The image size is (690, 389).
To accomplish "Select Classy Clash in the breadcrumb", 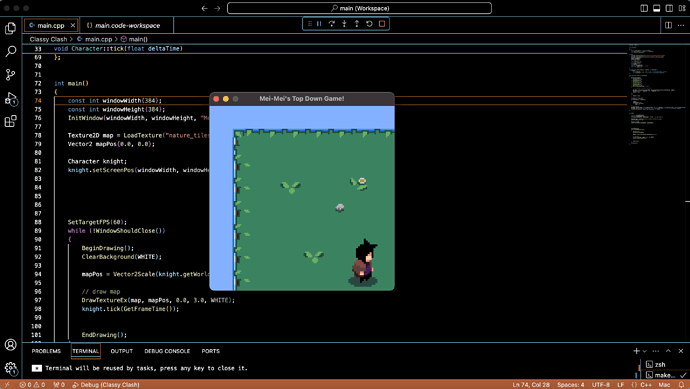I will 48,39.
